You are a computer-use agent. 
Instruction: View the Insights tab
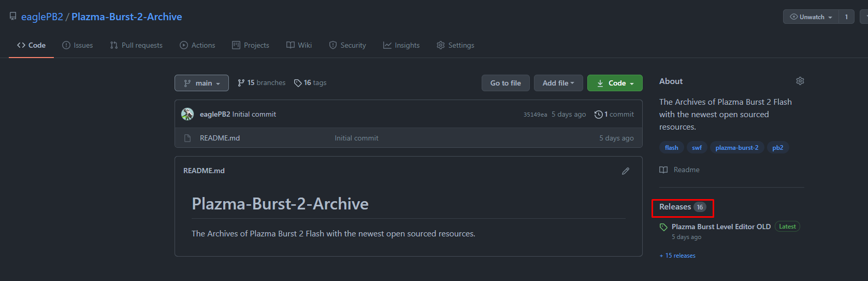401,45
